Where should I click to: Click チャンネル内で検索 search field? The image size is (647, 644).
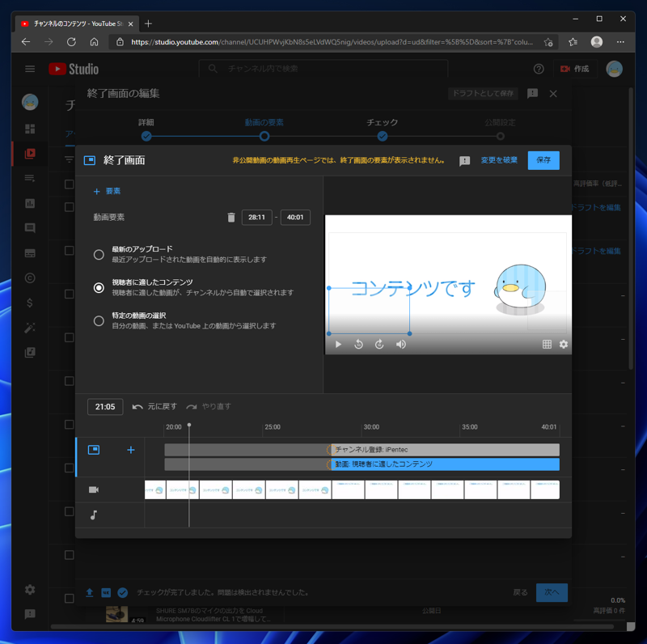tap(323, 69)
